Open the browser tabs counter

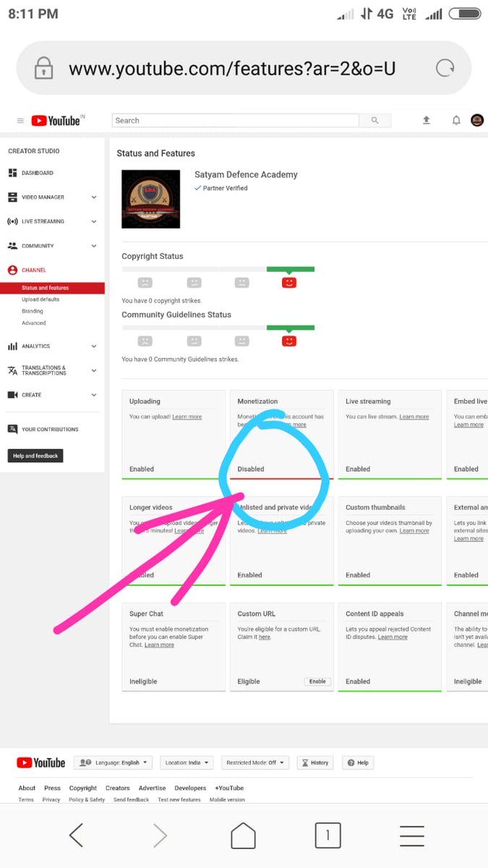pos(328,836)
